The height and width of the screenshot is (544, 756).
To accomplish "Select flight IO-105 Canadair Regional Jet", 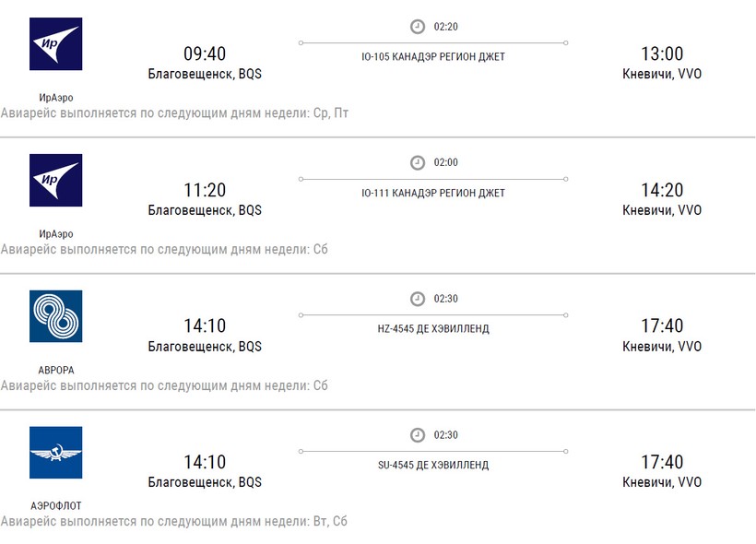I will click(433, 57).
